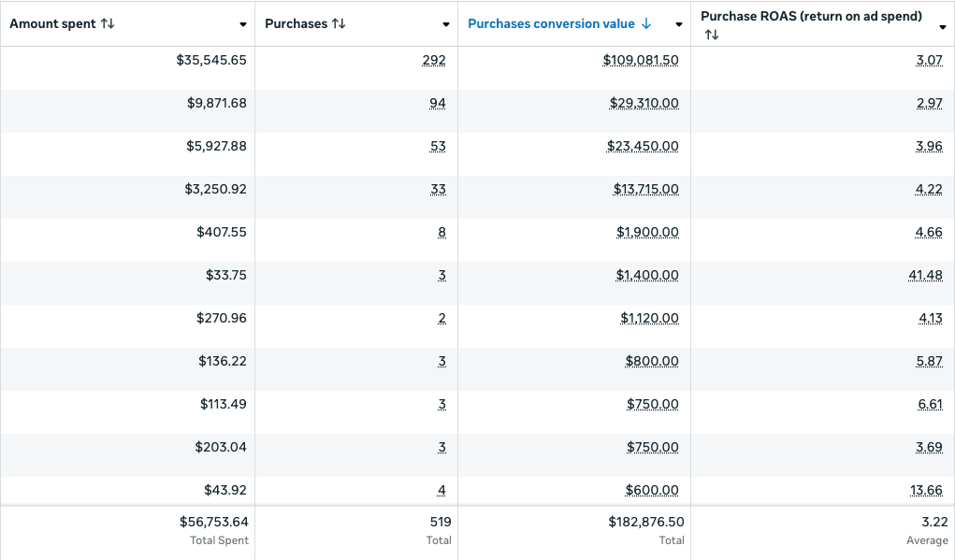This screenshot has height=560, width=955.
Task: Expand the Purchase ROAS column dropdown caret
Action: pyautogui.click(x=942, y=27)
